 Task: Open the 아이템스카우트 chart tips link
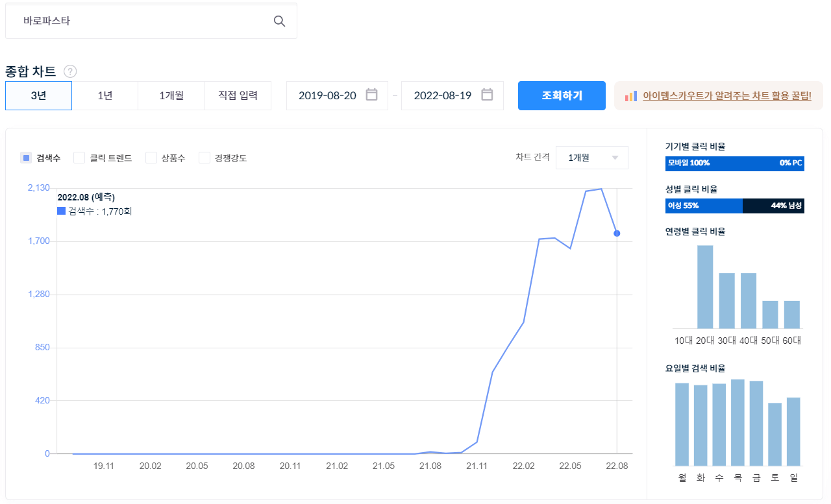click(x=727, y=96)
